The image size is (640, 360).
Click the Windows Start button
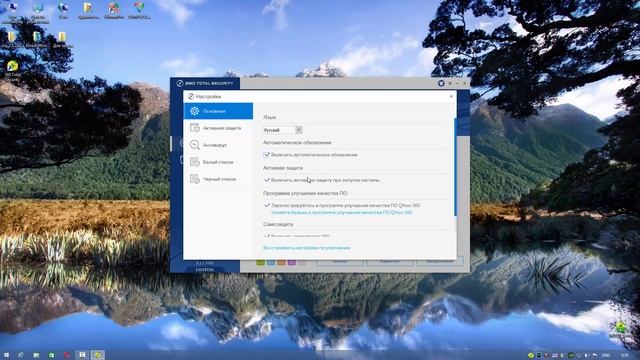[6, 355]
